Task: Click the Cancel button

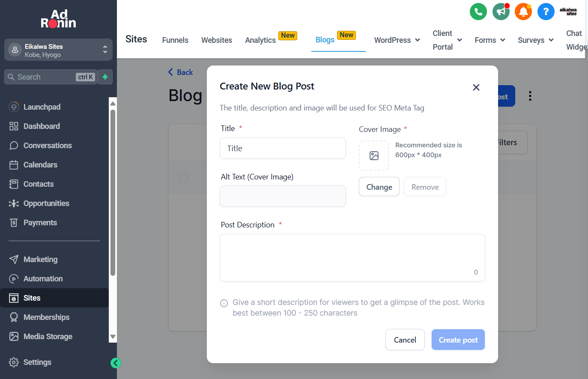Action: tap(405, 340)
